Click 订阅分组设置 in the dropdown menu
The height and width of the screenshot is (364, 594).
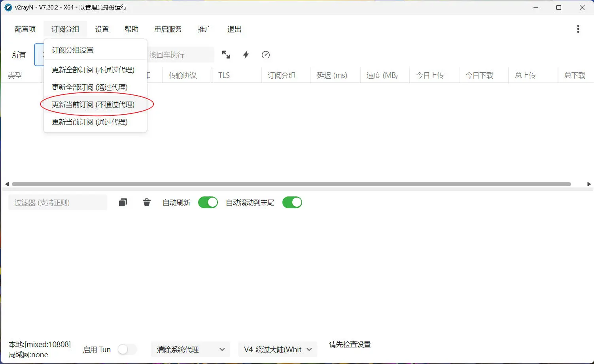pos(72,50)
